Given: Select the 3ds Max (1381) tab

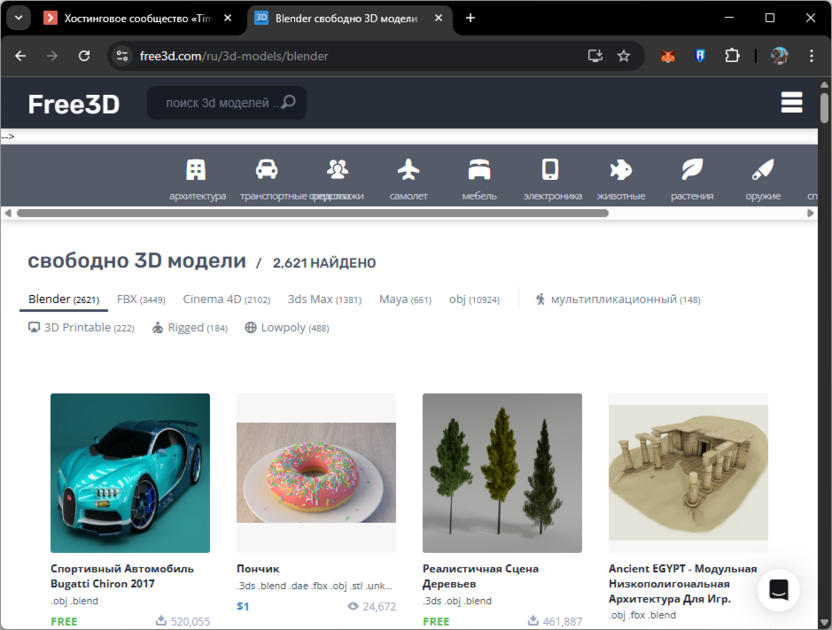Looking at the screenshot, I should 325,299.
